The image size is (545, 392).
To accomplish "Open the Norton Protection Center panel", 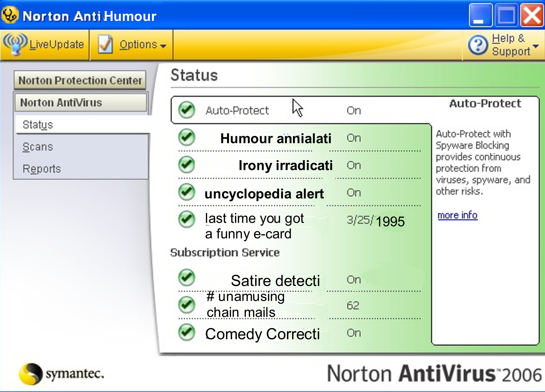I will pos(80,80).
